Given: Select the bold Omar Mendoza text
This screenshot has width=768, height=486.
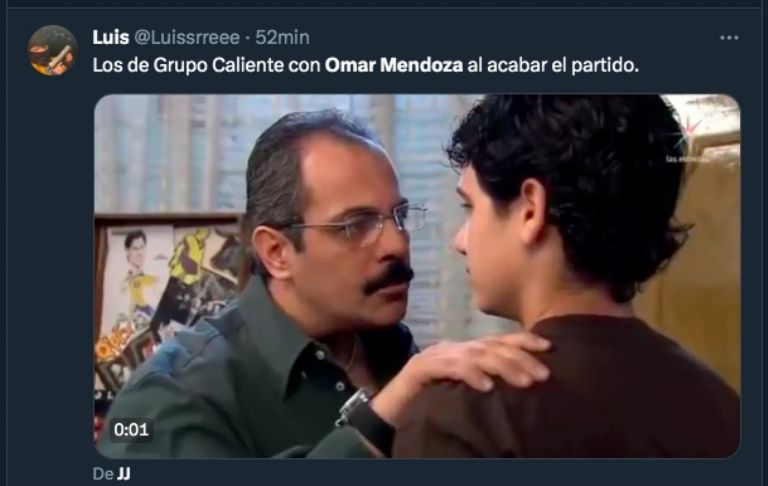Looking at the screenshot, I should pos(394,65).
